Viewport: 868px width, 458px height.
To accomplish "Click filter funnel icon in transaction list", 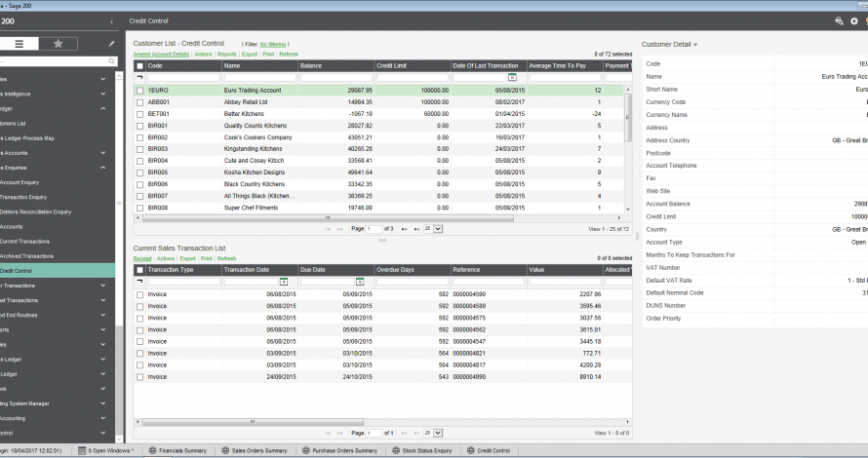I will 139,282.
